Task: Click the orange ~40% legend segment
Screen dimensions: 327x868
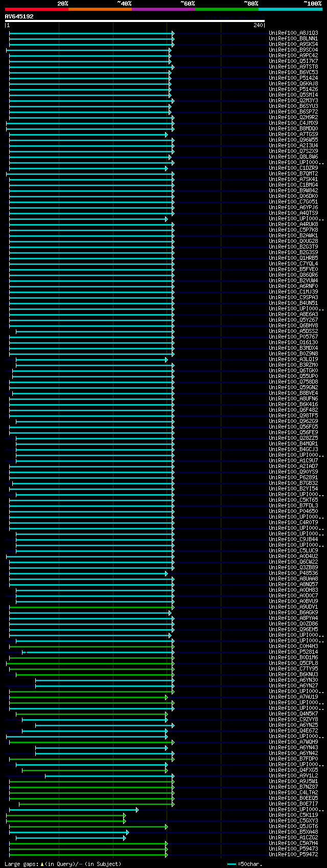Action: [x=100, y=9]
